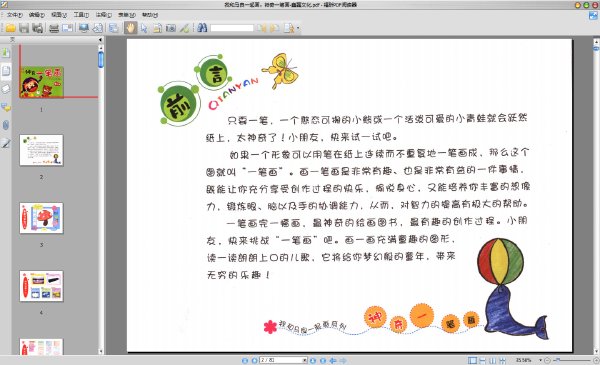The height and width of the screenshot is (365, 600).
Task: Choose the arrow Select tool
Action: [144, 28]
